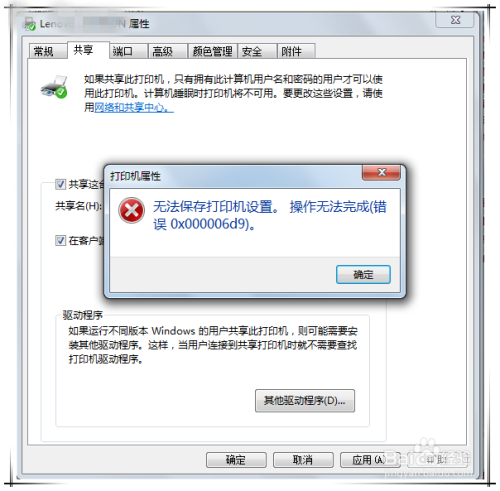Click the 取消 button
The height and width of the screenshot is (491, 500).
[x=303, y=460]
